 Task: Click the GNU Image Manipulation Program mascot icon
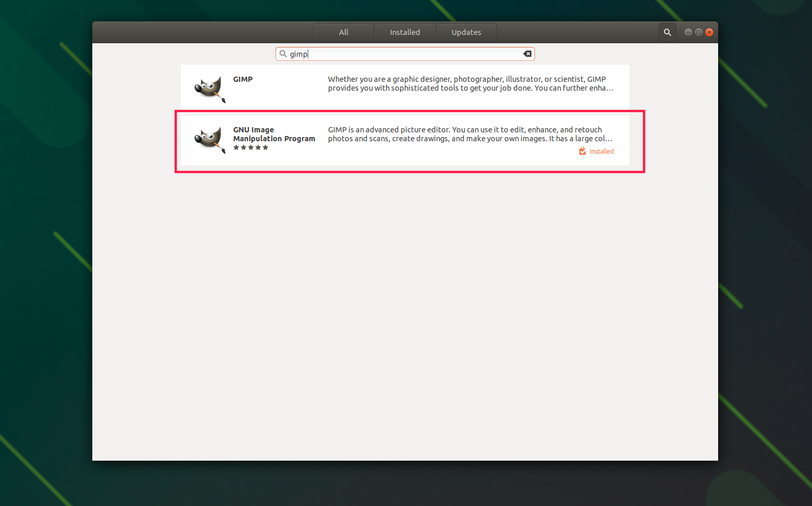[210, 140]
